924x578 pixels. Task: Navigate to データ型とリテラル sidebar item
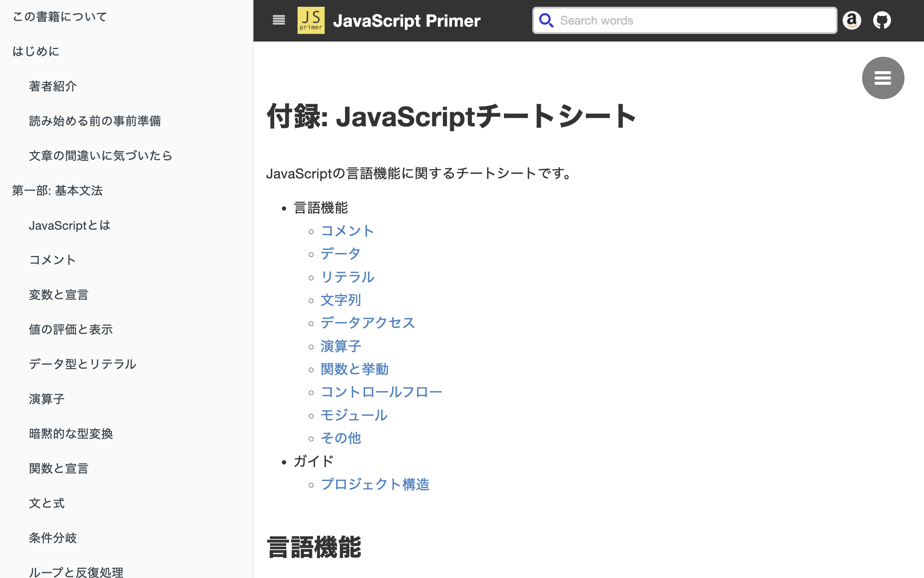coord(82,364)
